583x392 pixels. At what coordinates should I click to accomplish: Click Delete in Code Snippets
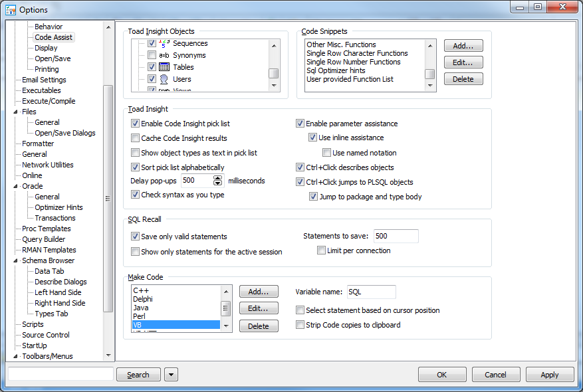(463, 79)
